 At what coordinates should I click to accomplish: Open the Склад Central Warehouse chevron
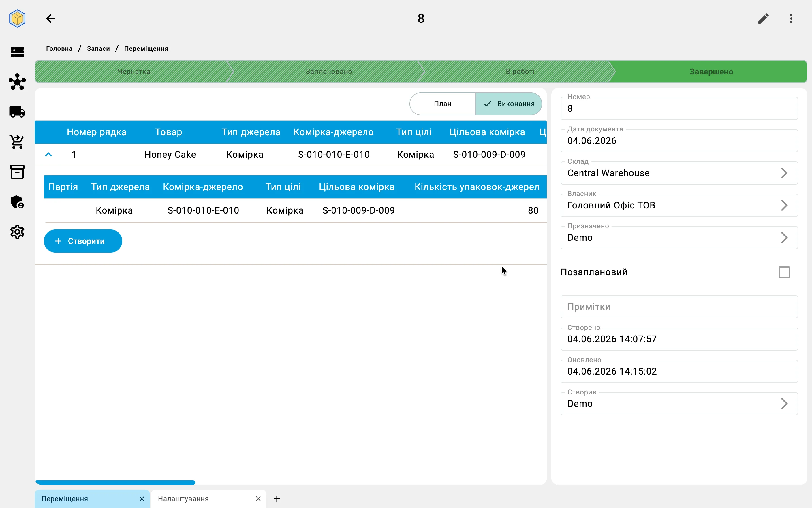(x=784, y=173)
